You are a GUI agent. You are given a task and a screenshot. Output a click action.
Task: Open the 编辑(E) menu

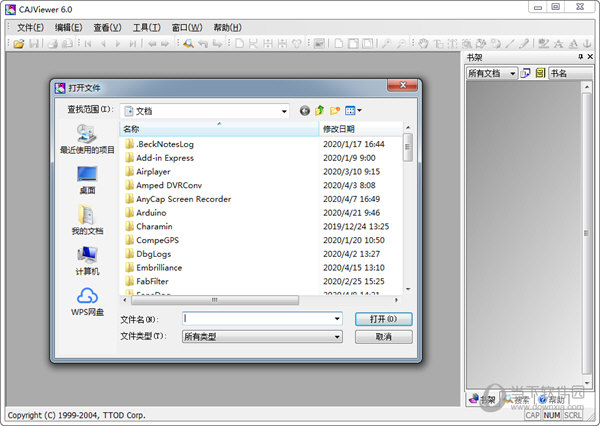click(x=68, y=28)
